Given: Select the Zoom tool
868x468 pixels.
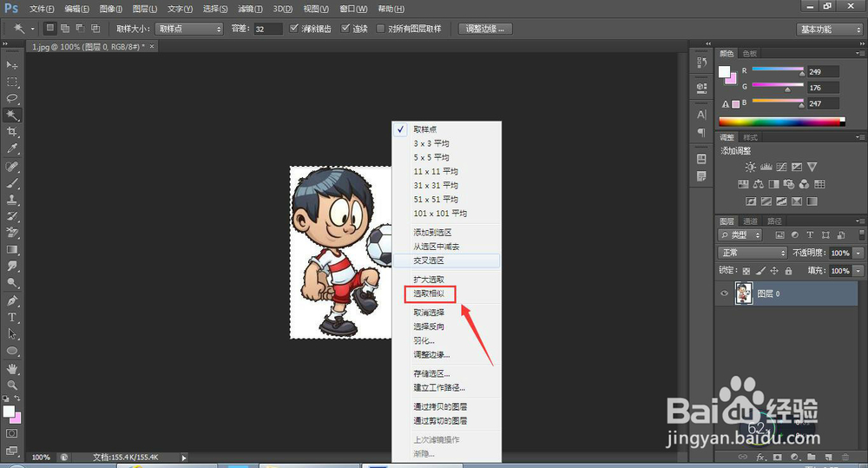Looking at the screenshot, I should (12, 385).
